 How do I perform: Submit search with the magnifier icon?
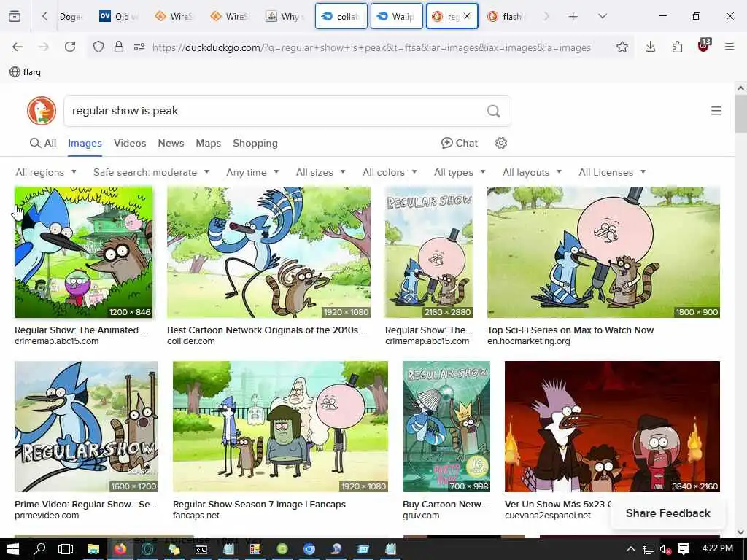(494, 111)
